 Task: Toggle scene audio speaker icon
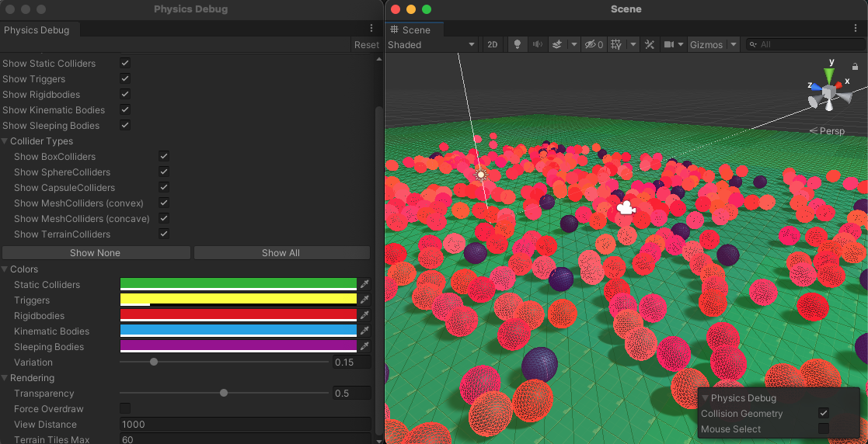536,45
